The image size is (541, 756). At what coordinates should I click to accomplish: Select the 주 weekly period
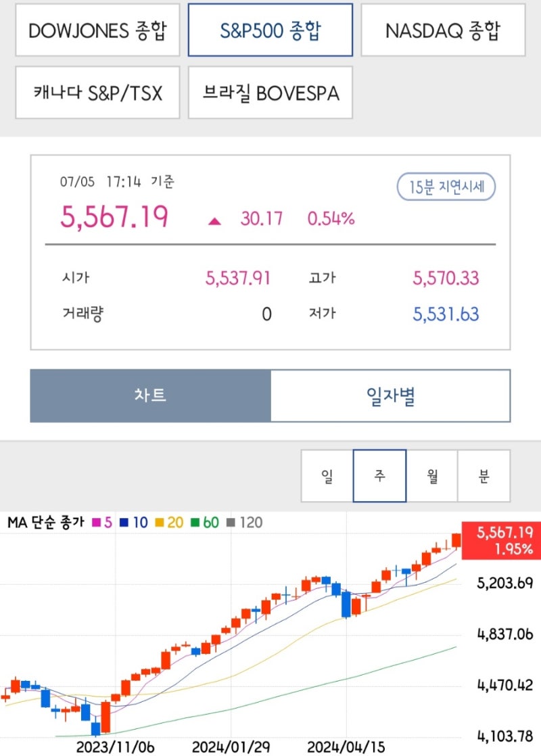click(x=380, y=475)
